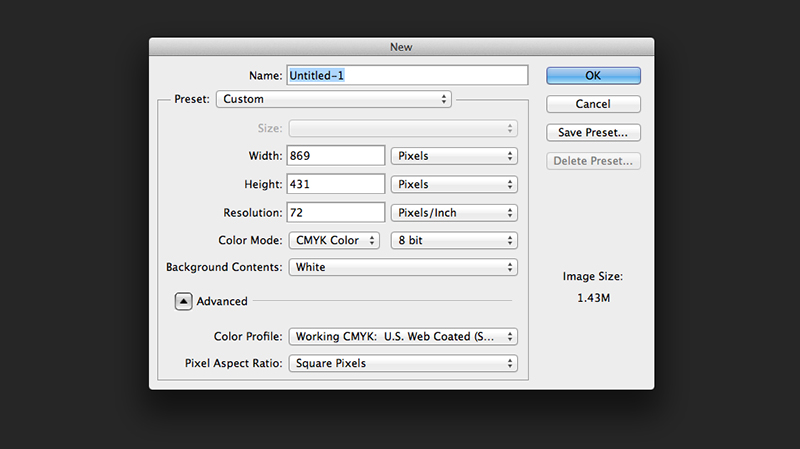Viewport: 800px width, 449px height.
Task: Click the Resolution field showing 72
Action: pos(336,213)
